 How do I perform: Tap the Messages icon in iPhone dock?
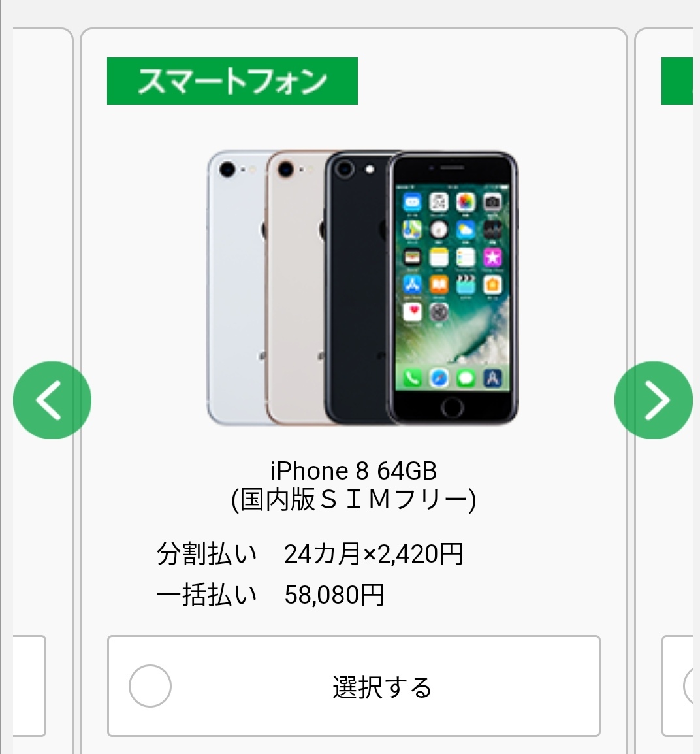pos(466,378)
